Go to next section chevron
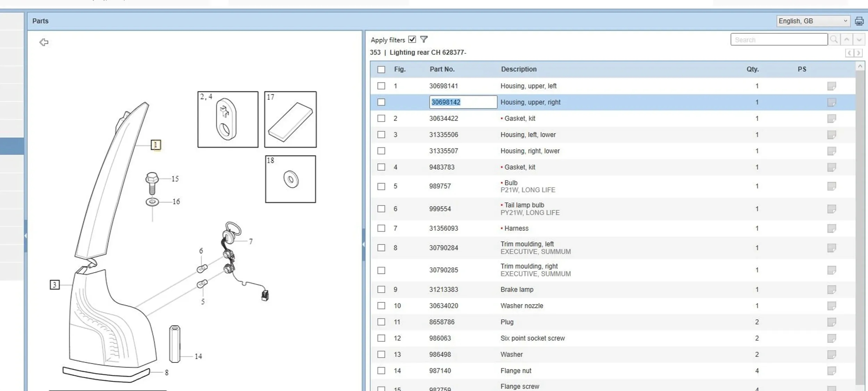 coord(858,53)
